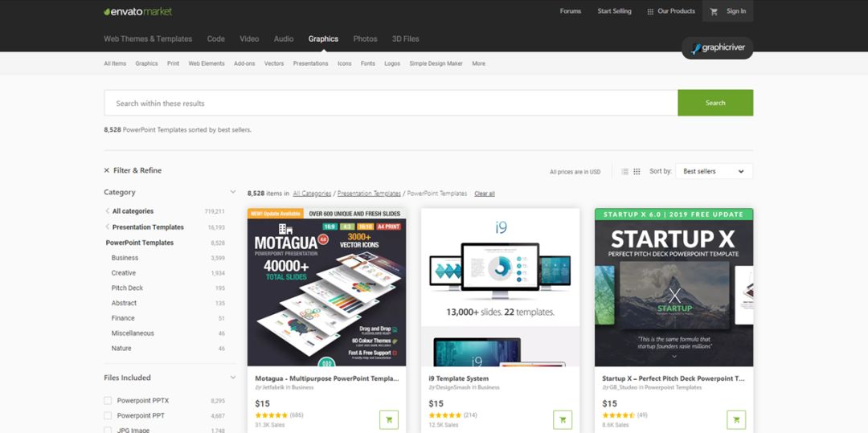Close Filter & Refine with X icon

pos(106,170)
